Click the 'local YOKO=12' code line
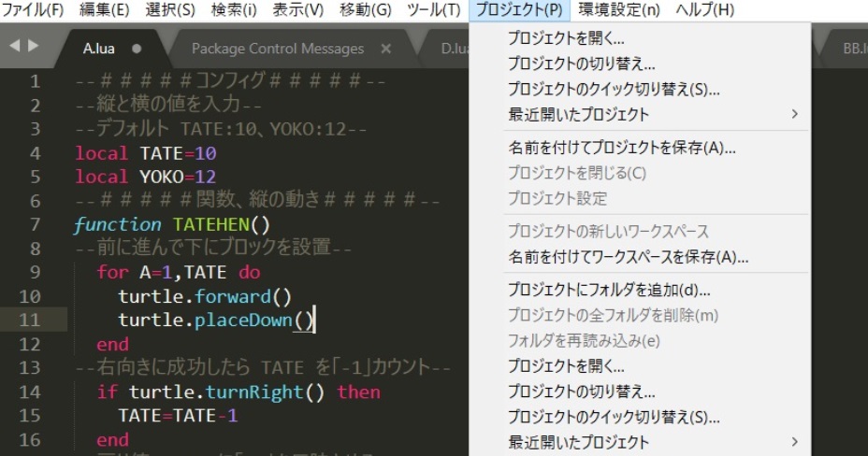The width and height of the screenshot is (868, 456). pos(146,177)
